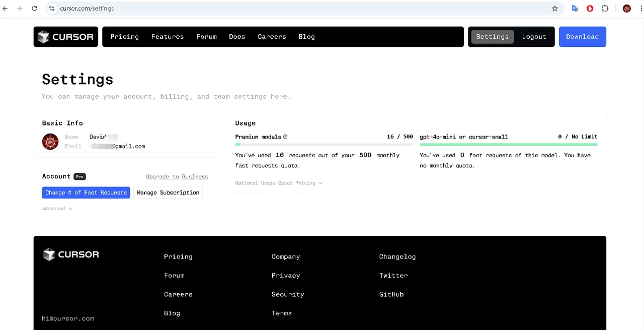
Task: Click the Settings page heading
Action: 77,79
